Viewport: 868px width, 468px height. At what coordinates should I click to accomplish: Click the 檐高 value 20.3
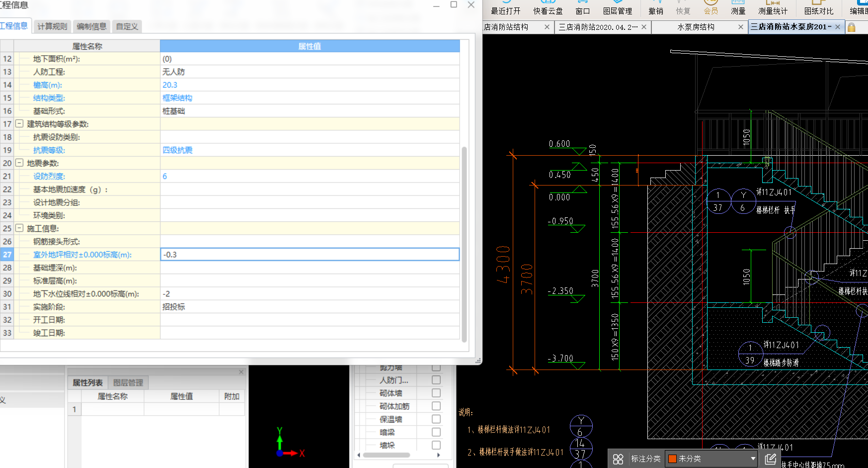pyautogui.click(x=170, y=85)
